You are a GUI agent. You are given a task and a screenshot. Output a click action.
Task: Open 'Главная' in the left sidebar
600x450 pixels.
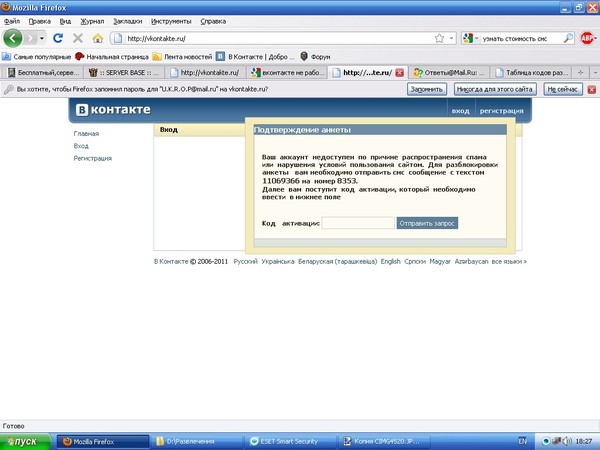86,134
